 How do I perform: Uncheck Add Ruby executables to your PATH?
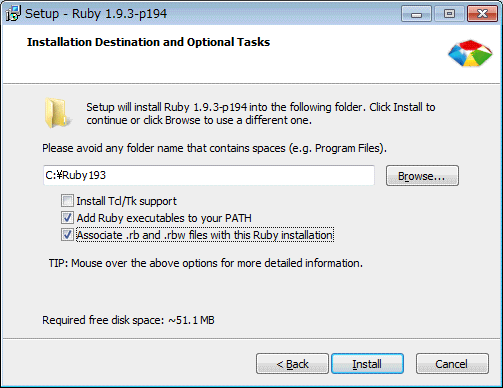pos(67,218)
